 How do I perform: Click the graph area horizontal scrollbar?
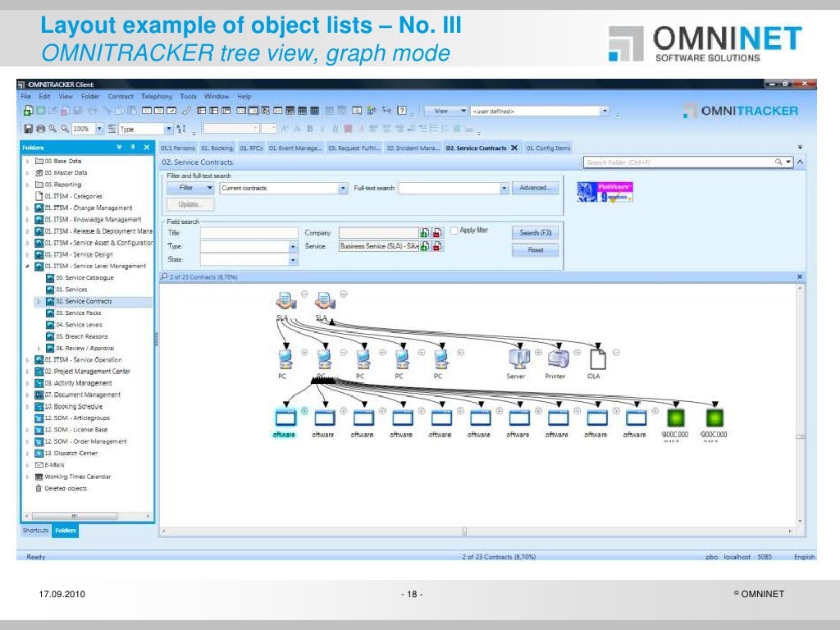pyautogui.click(x=477, y=531)
